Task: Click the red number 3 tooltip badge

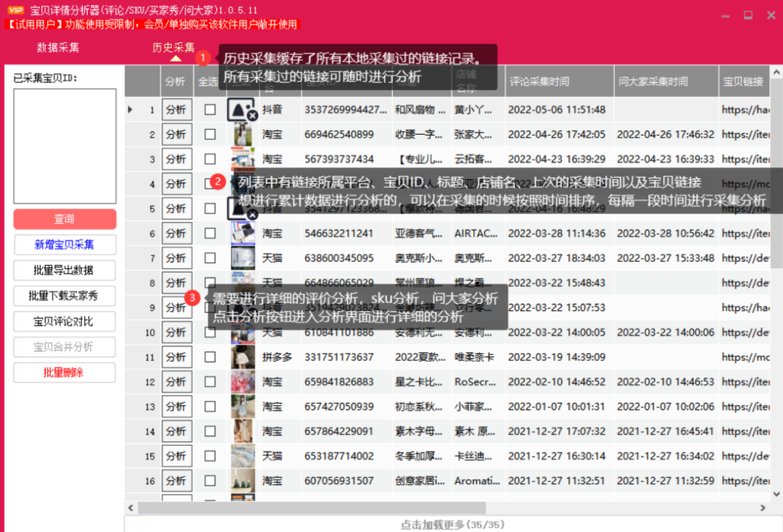Action: coord(192,297)
